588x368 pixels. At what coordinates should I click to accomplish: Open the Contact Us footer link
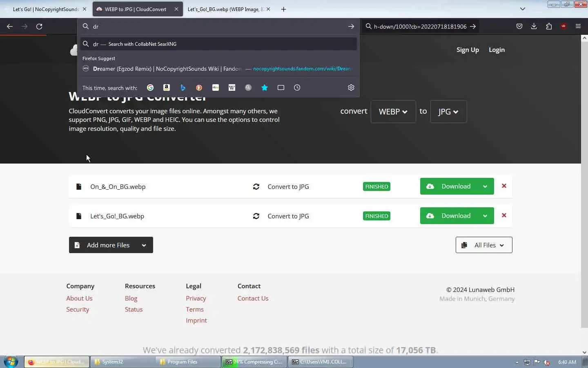[253, 298]
